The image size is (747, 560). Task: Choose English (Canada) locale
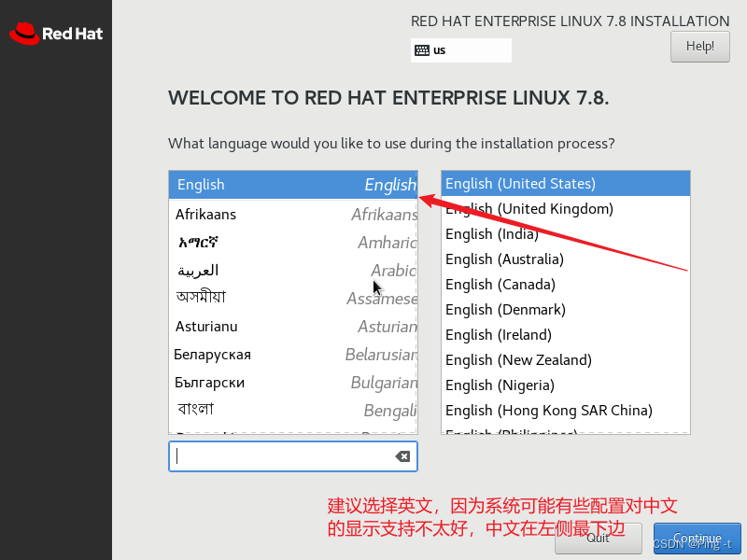pos(566,285)
